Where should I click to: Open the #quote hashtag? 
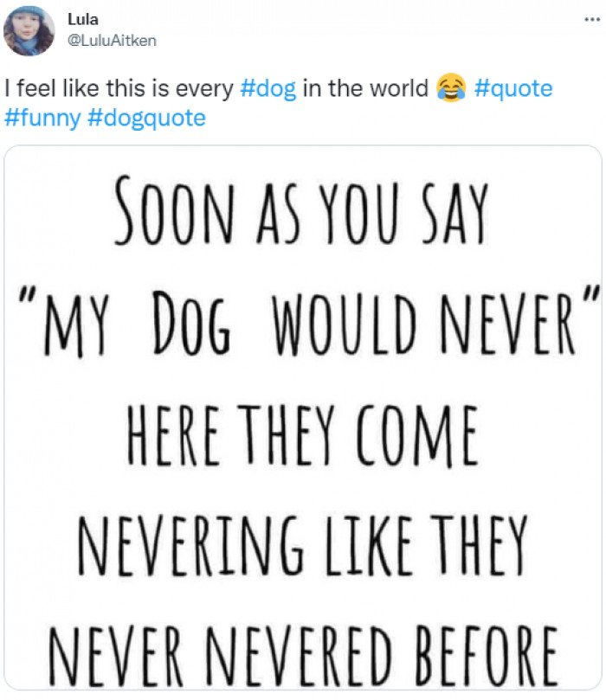tap(513, 88)
